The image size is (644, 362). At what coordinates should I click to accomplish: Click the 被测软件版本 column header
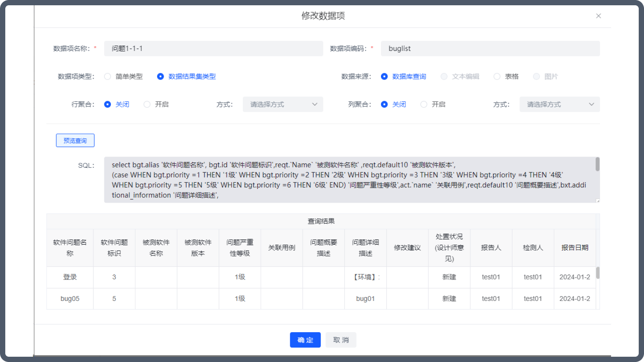[198, 248]
